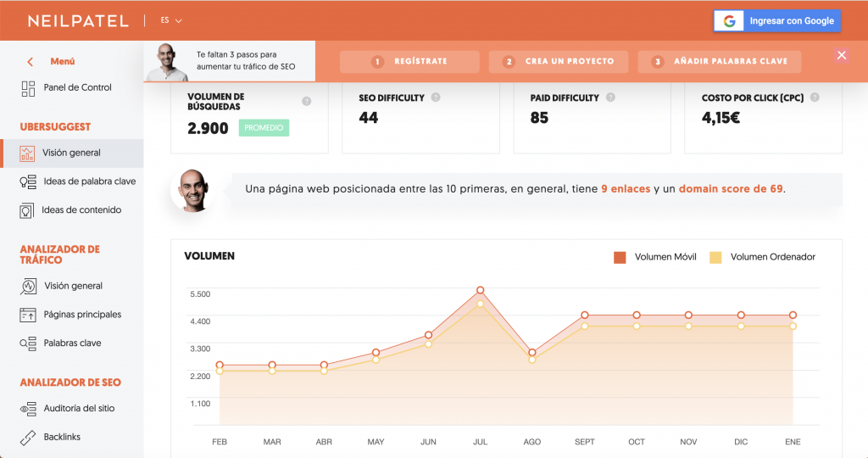Click the Auditoría del sitio eye icon

(x=28, y=409)
